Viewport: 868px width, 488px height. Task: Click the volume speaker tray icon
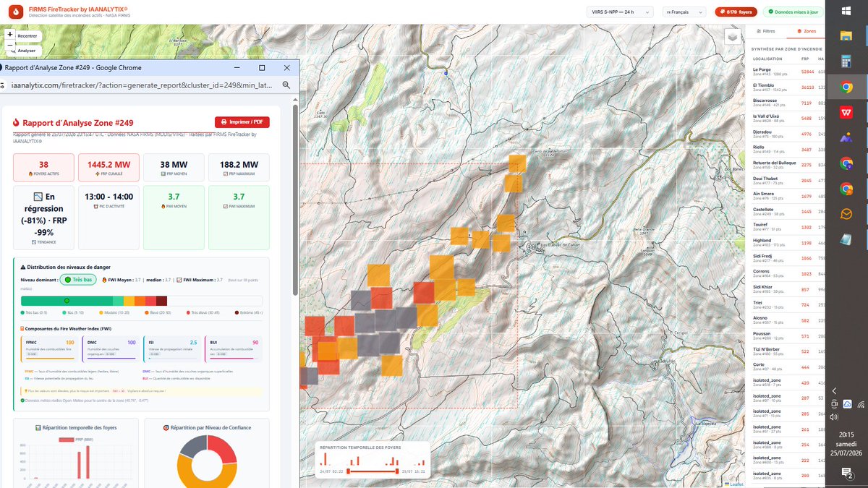point(834,416)
